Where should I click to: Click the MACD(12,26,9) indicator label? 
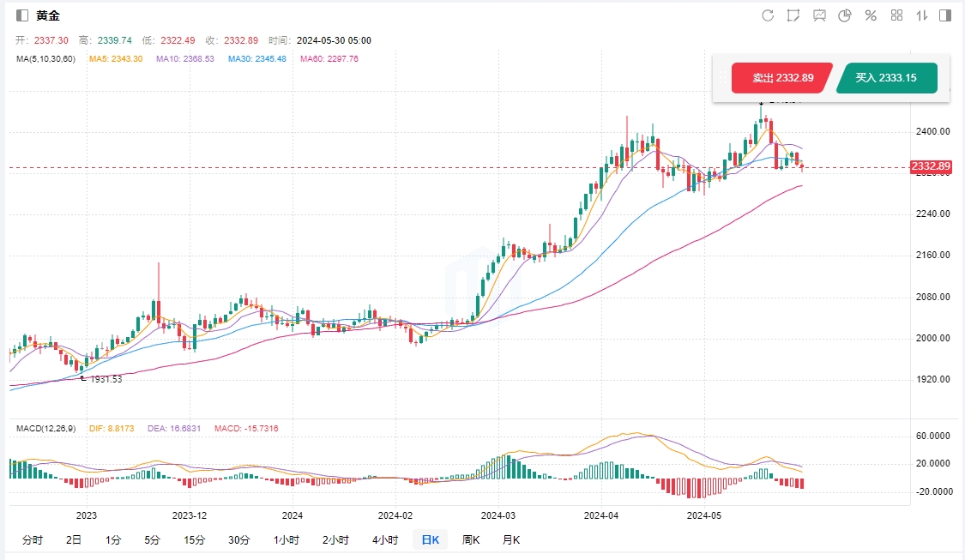point(47,428)
